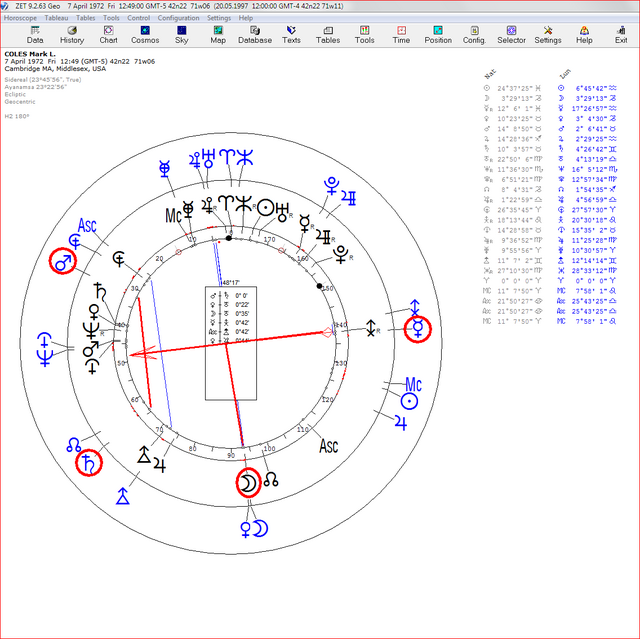Open the Data toolbar button
640x639 pixels.
coord(35,35)
